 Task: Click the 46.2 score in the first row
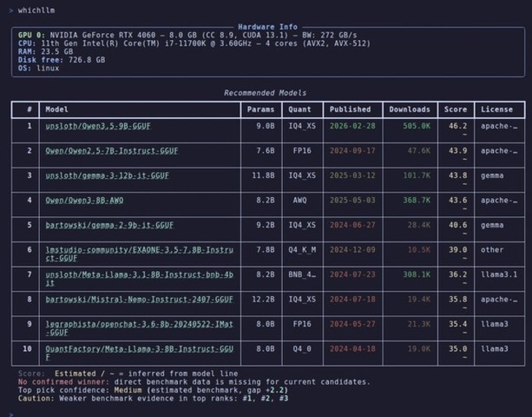(457, 126)
